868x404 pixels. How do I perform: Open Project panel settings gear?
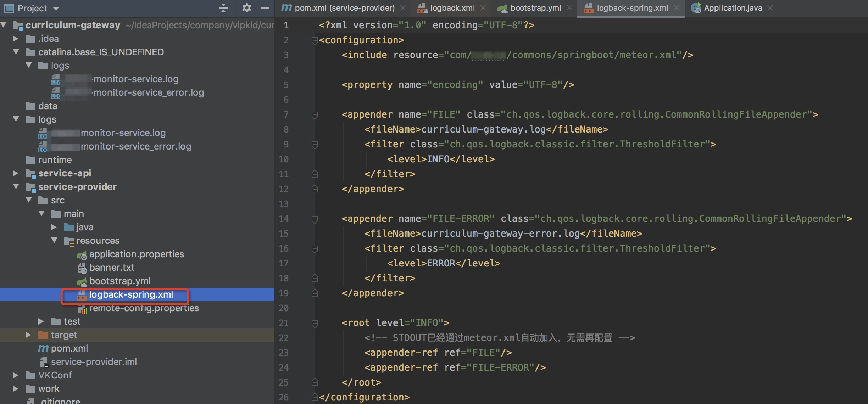click(x=246, y=8)
